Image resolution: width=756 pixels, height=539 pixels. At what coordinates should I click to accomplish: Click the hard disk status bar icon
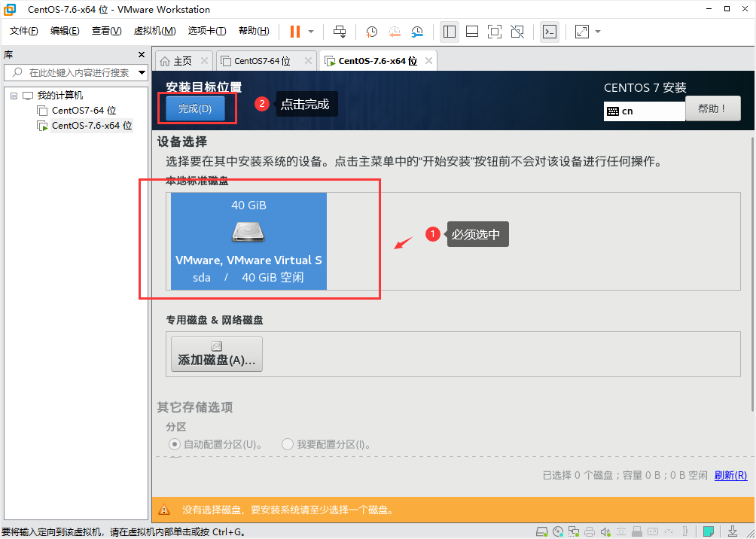[542, 531]
